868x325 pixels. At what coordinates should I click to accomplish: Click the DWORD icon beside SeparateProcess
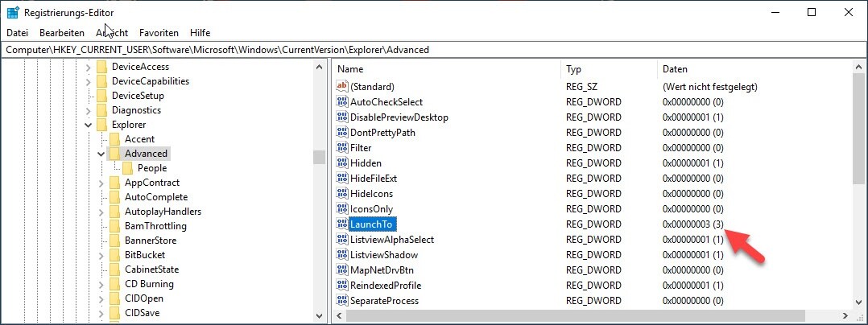(341, 301)
